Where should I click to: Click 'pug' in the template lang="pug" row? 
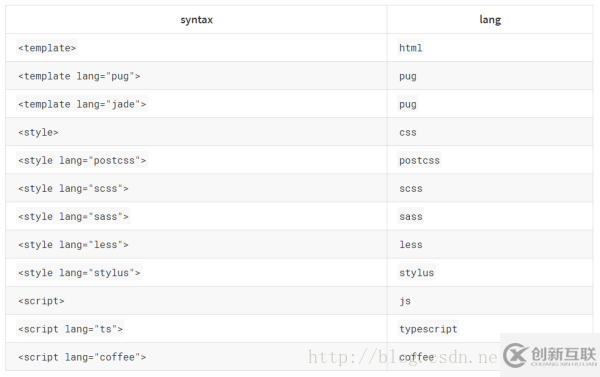coord(408,76)
